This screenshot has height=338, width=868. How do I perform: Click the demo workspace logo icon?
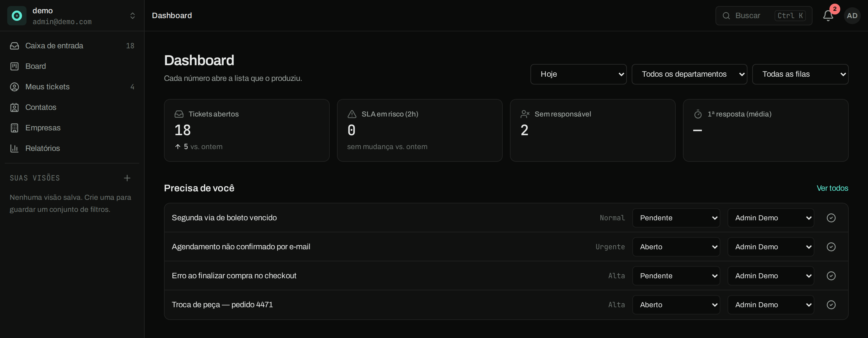tap(17, 15)
